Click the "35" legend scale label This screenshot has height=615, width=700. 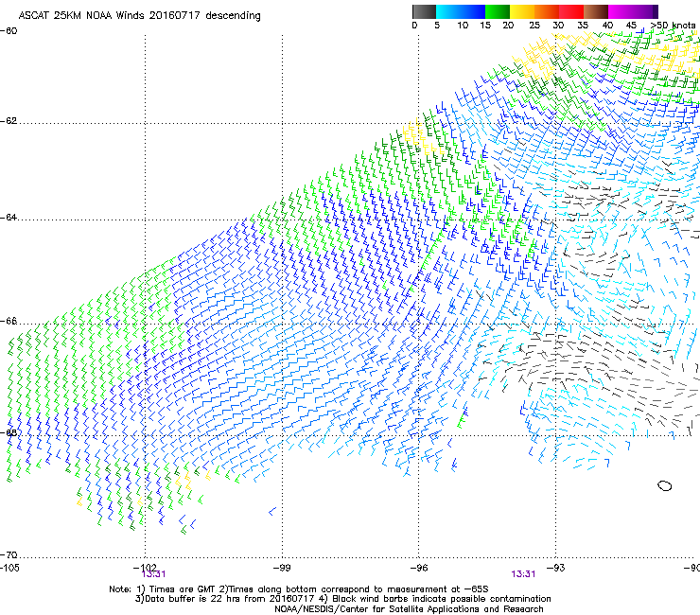tap(583, 26)
